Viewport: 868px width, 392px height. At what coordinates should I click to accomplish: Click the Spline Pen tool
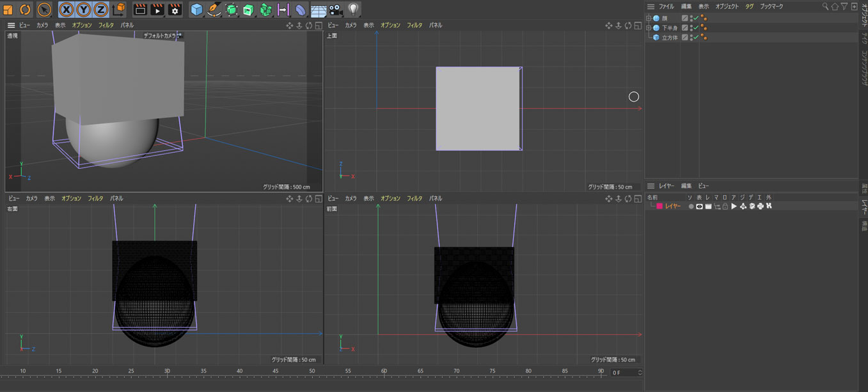(x=214, y=10)
